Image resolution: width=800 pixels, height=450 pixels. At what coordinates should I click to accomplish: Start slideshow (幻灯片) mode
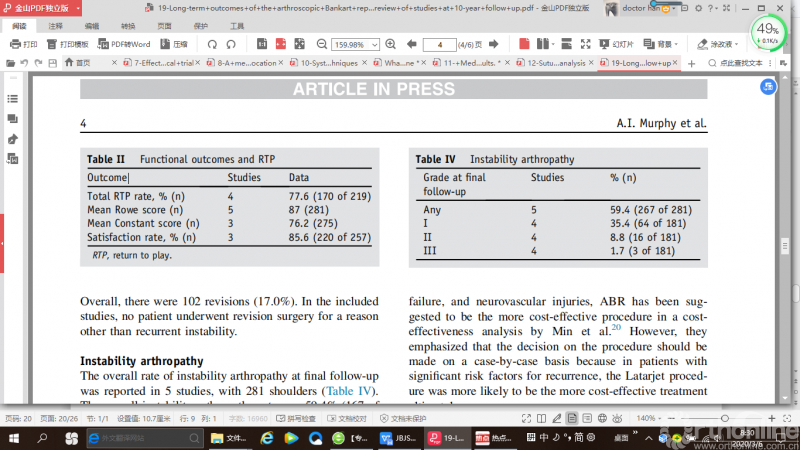(x=616, y=45)
